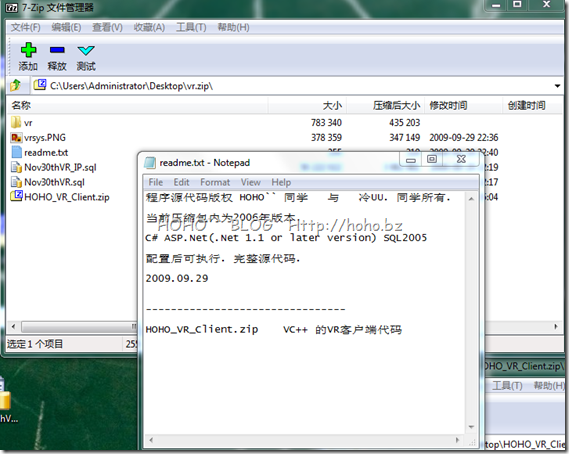Sort by 名称 column header
Image resolution: width=569 pixels, height=454 pixels.
[x=137, y=106]
